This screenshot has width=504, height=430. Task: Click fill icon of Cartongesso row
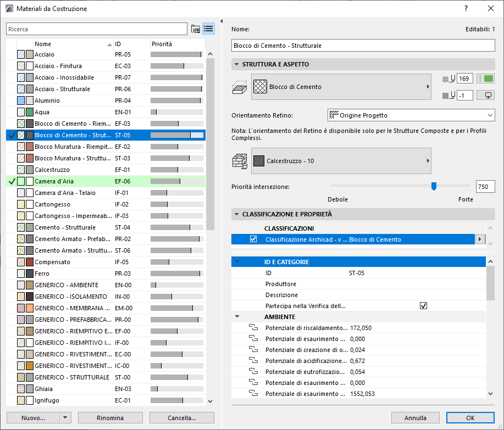tap(21, 204)
